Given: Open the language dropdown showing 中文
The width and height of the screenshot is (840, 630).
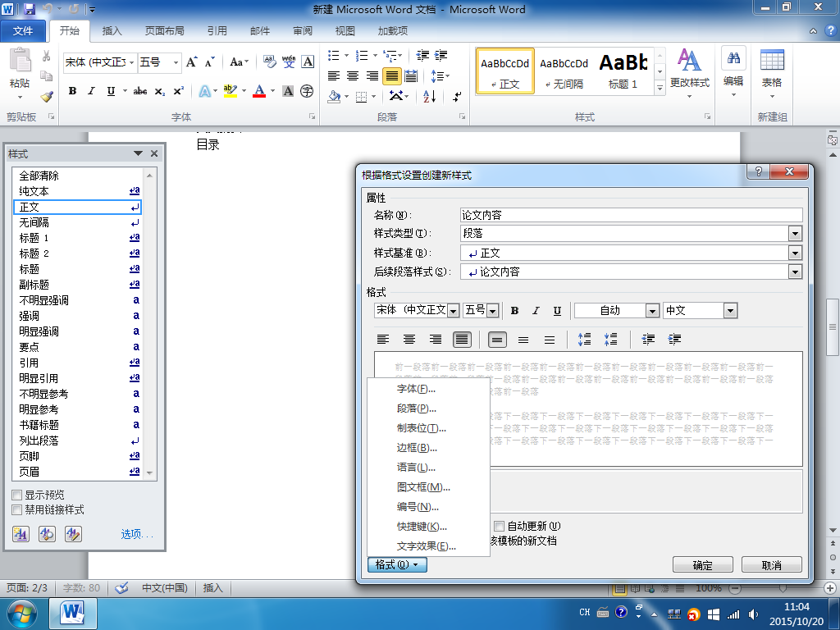Looking at the screenshot, I should pyautogui.click(x=730, y=311).
